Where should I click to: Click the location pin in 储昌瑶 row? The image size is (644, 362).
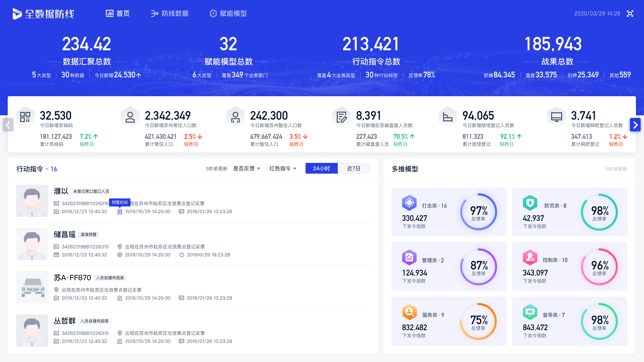(x=120, y=247)
